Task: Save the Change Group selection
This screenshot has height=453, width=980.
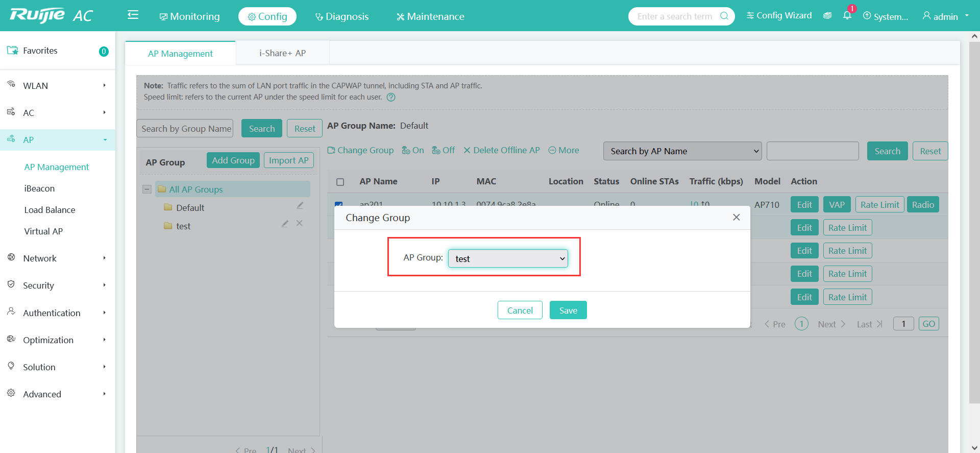Action: [568, 311]
